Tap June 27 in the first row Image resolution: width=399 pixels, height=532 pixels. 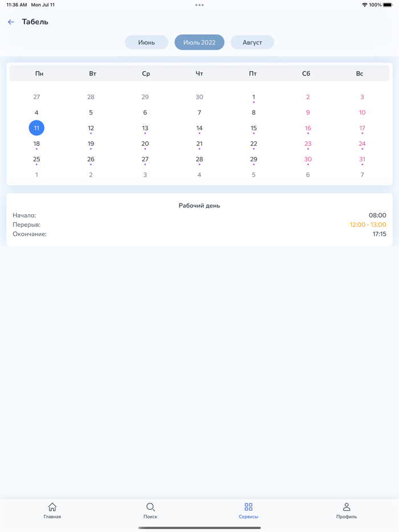[x=36, y=97]
